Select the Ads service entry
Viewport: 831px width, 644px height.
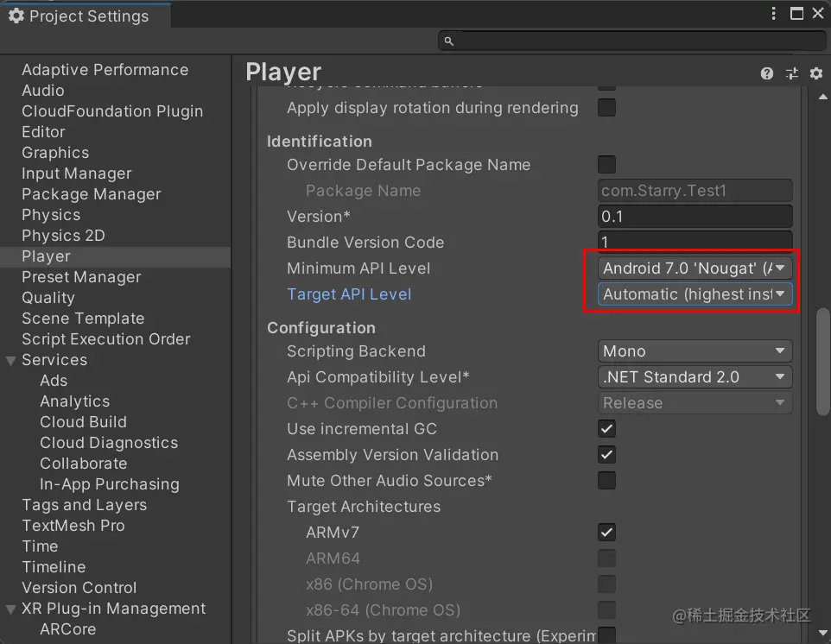click(x=54, y=380)
